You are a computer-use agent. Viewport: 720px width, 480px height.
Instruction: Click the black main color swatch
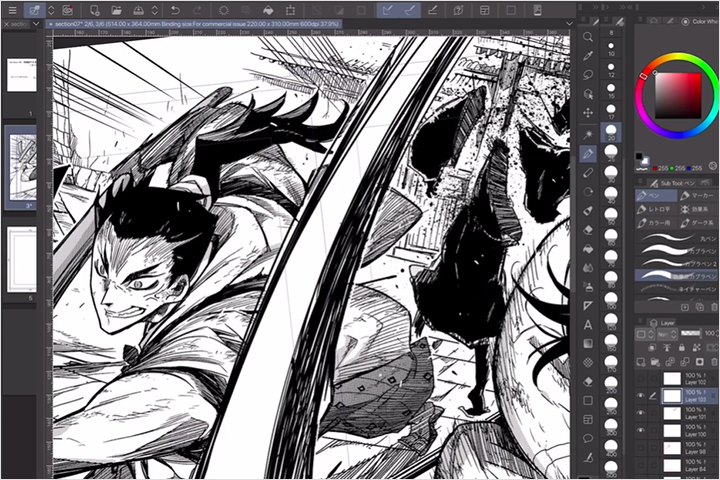click(639, 156)
